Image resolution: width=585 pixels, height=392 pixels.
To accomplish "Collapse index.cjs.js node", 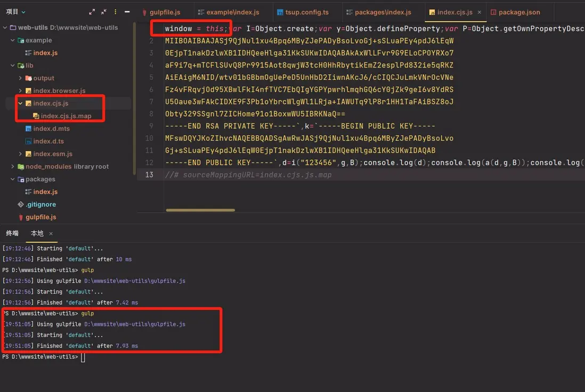I will [20, 103].
